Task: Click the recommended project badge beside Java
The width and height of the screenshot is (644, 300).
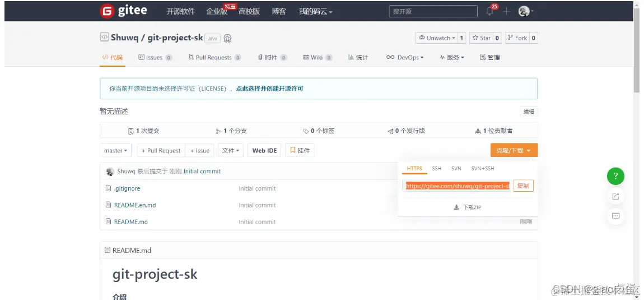Action: pyautogui.click(x=227, y=38)
